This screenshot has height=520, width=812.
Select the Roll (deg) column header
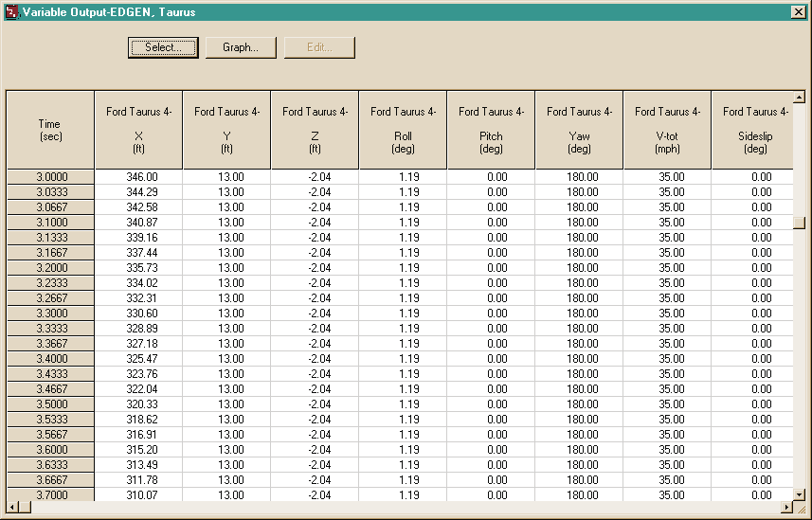[403, 130]
